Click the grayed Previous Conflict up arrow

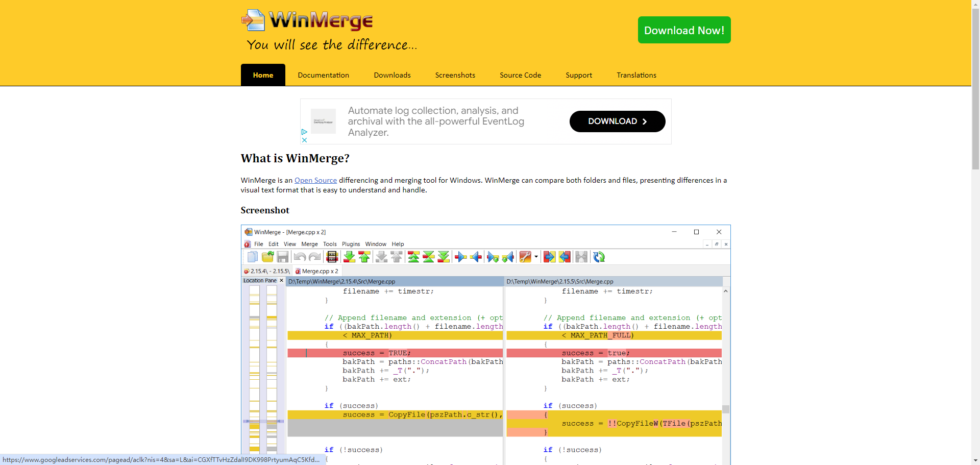point(397,257)
